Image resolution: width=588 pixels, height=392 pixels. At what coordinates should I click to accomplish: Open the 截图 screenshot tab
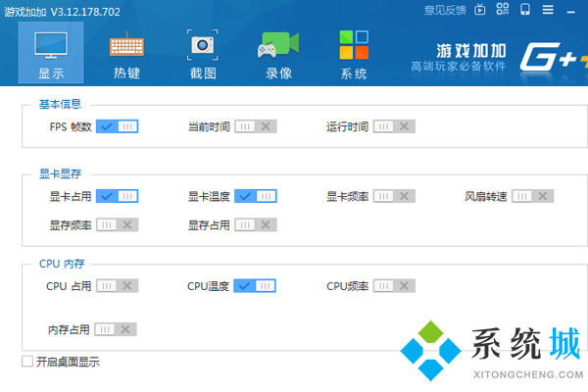203,55
